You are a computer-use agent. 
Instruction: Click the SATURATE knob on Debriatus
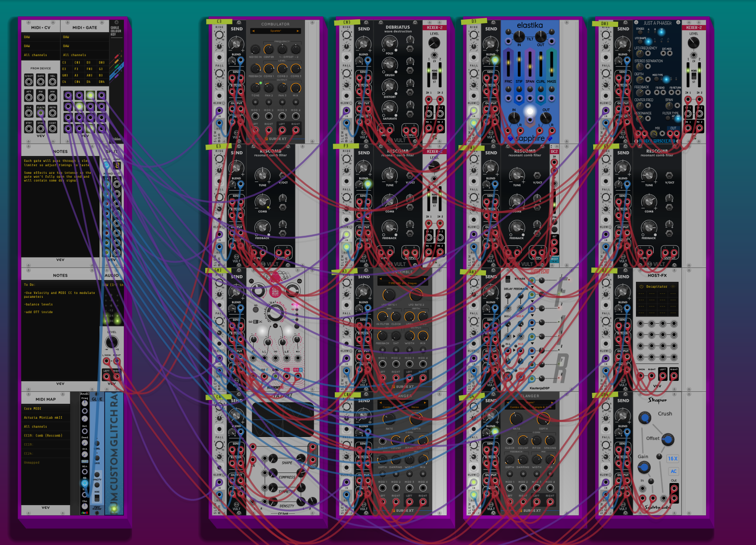pos(390,108)
